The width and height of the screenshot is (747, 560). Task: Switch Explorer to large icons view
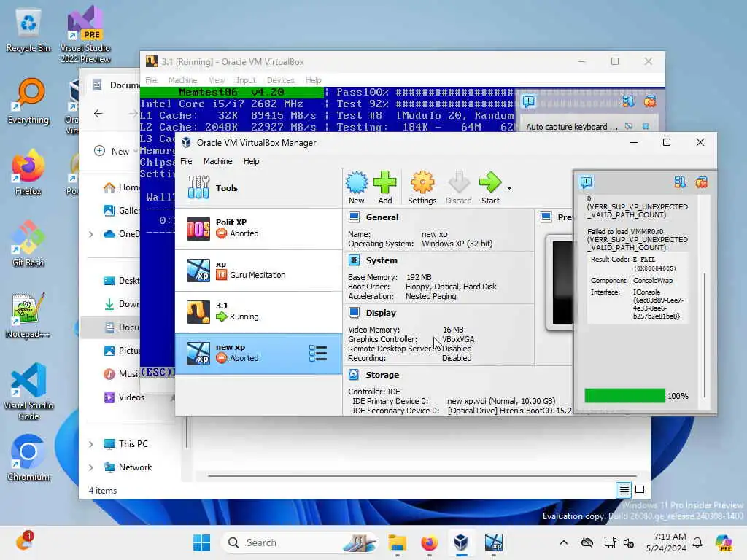(640, 490)
